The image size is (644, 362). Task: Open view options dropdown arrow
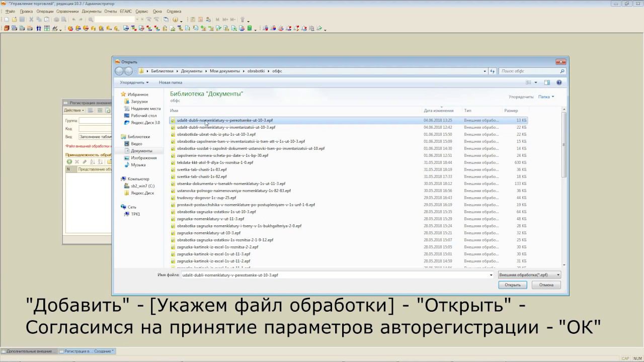(536, 82)
